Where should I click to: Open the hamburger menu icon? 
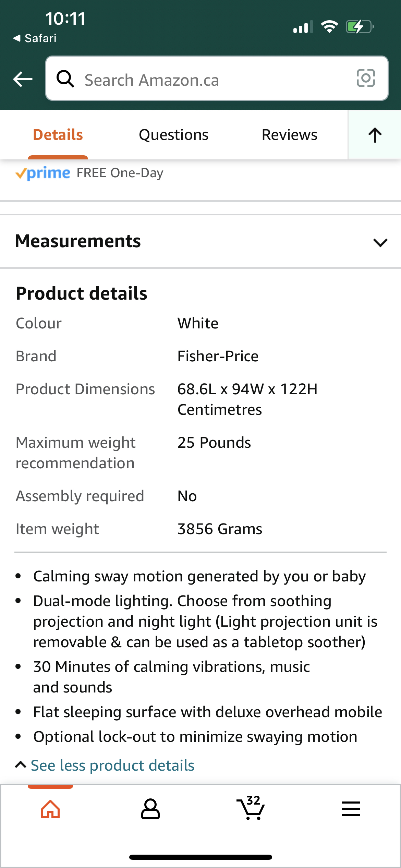(351, 809)
